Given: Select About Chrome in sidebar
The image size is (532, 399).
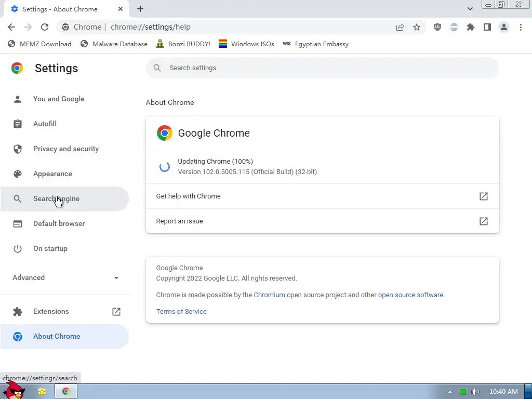Looking at the screenshot, I should click(64, 337).
